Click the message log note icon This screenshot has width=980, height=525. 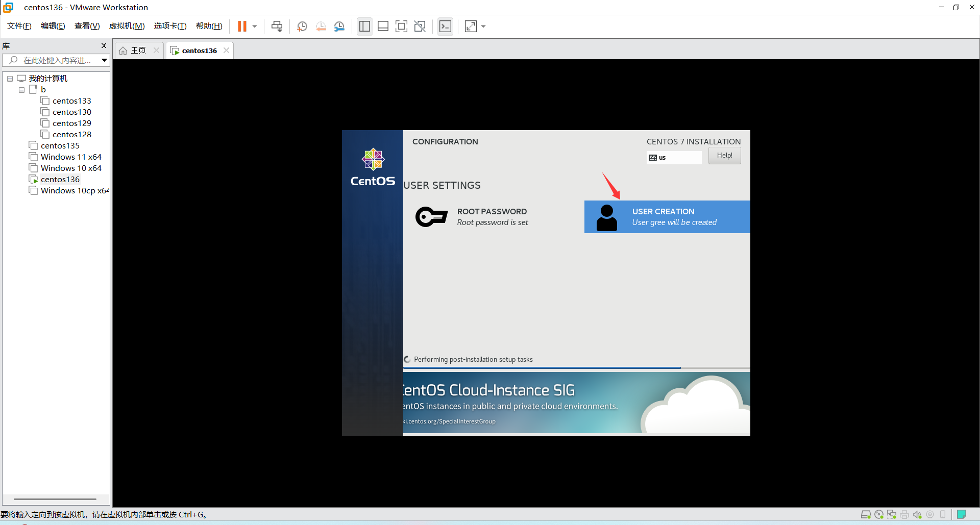(962, 514)
